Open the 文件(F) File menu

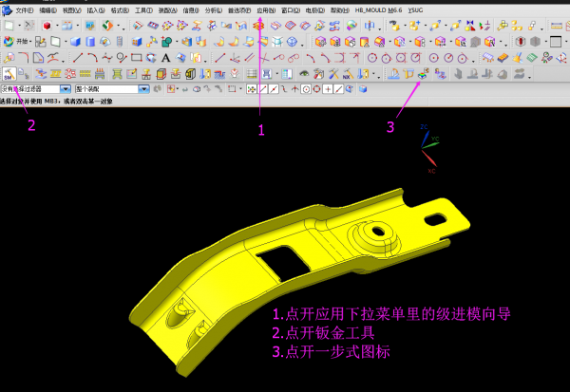pos(24,10)
